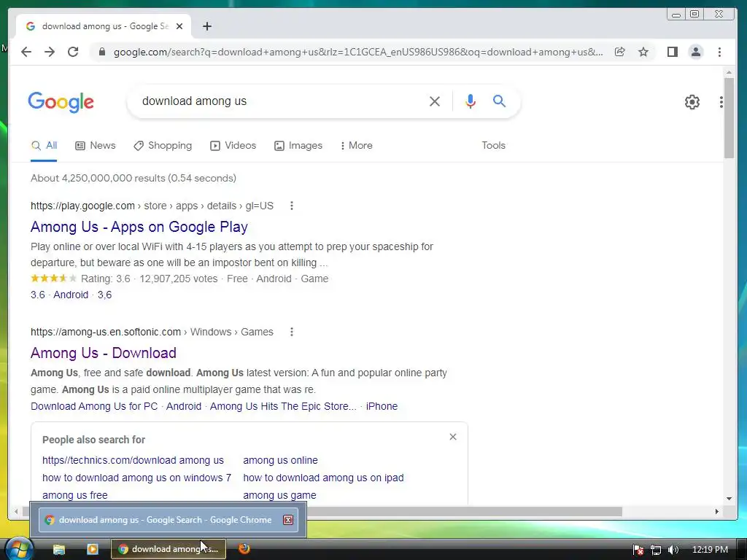Select the All results tab
747x560 pixels.
tap(44, 146)
